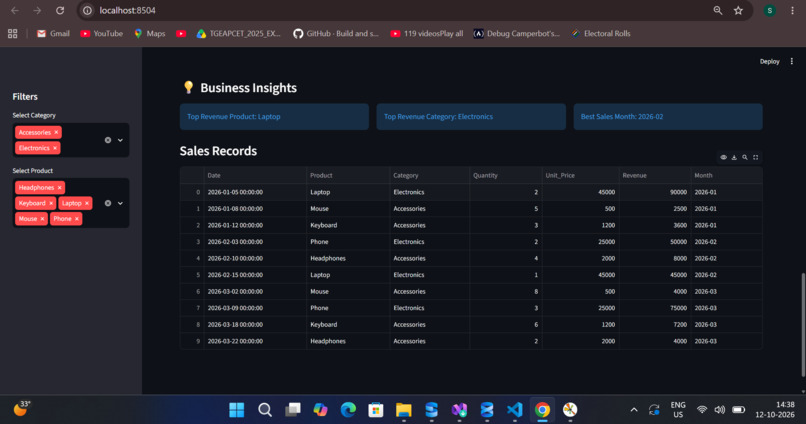Remove the Laptop product tag
The image size is (806, 424).
pos(87,204)
